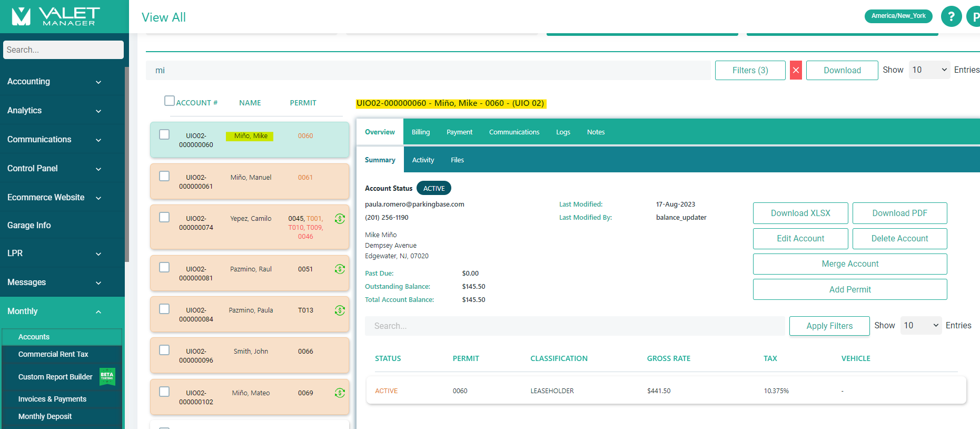Click the Merge Account button
980x429 pixels.
pos(849,264)
